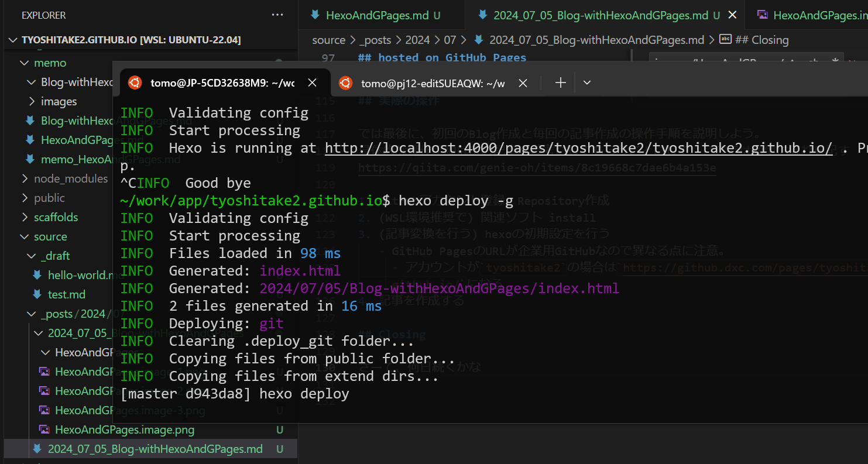
Task: Close the 2024_07_05_Blog-withHexoAndGPages.md editor tab
Action: pos(732,15)
